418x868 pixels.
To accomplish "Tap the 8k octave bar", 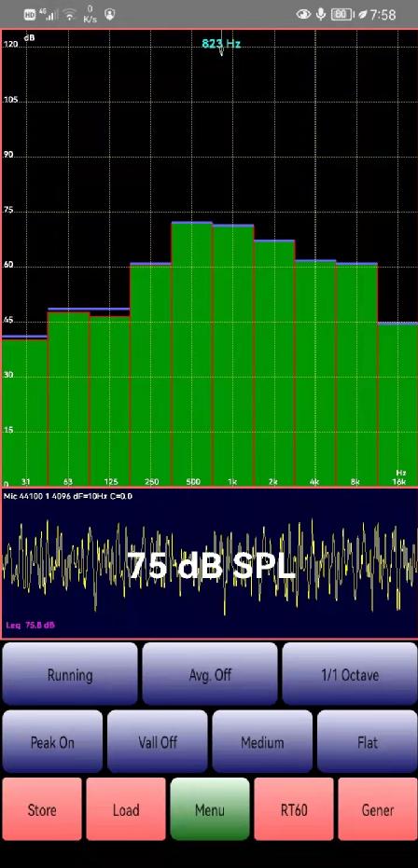I will 356,375.
